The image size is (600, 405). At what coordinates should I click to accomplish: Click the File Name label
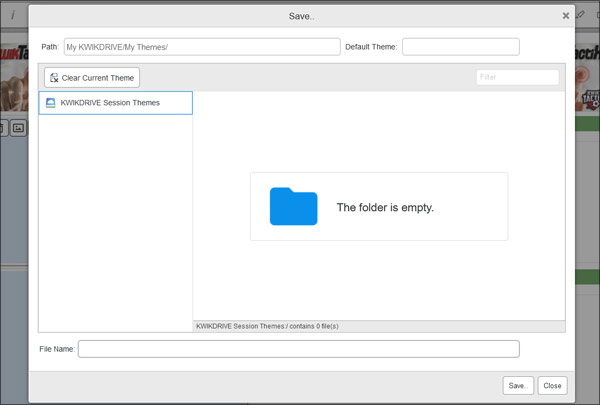coord(58,349)
